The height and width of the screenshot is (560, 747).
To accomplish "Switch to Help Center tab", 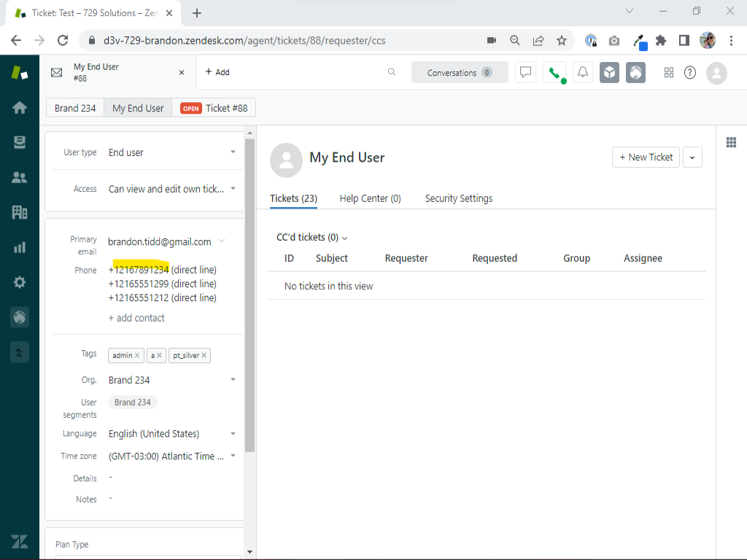I will tap(370, 198).
